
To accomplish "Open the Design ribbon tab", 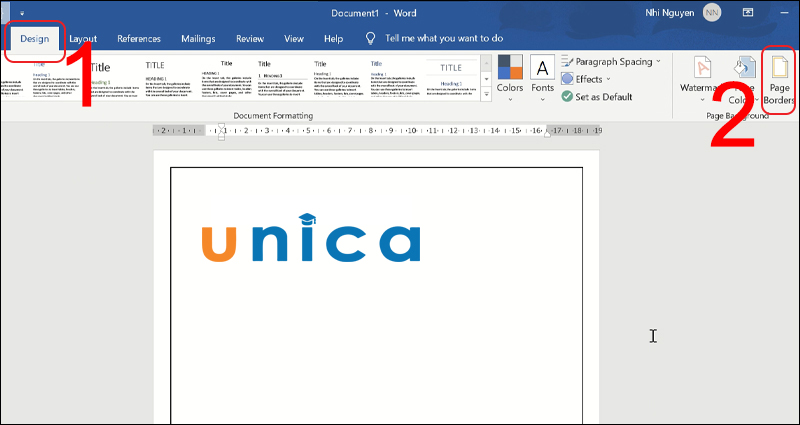I will 35,39.
